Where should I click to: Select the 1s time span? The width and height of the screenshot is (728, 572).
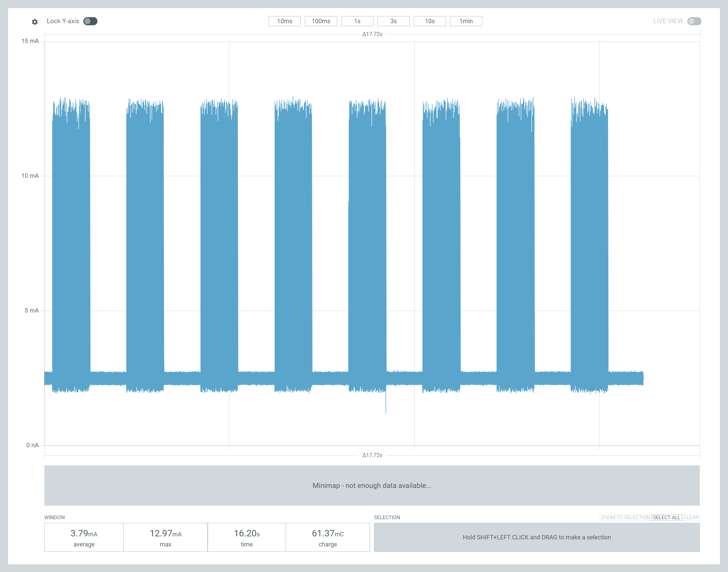coord(357,21)
